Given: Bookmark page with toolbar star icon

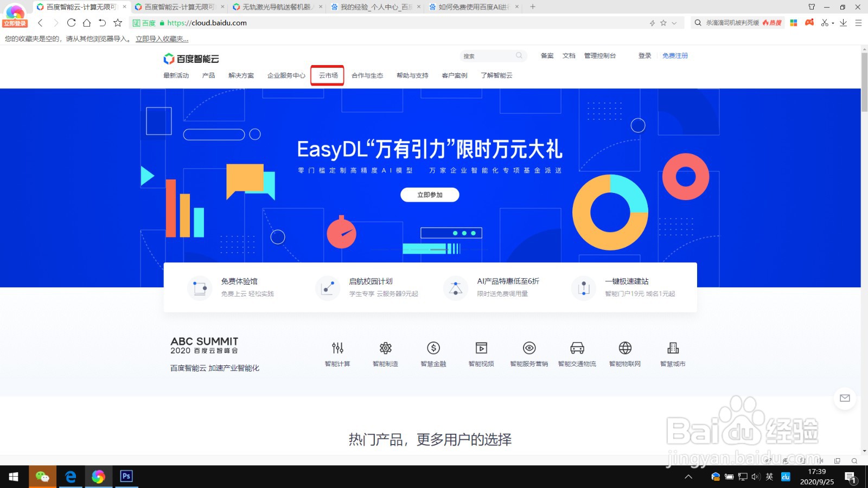Looking at the screenshot, I should 118,23.
